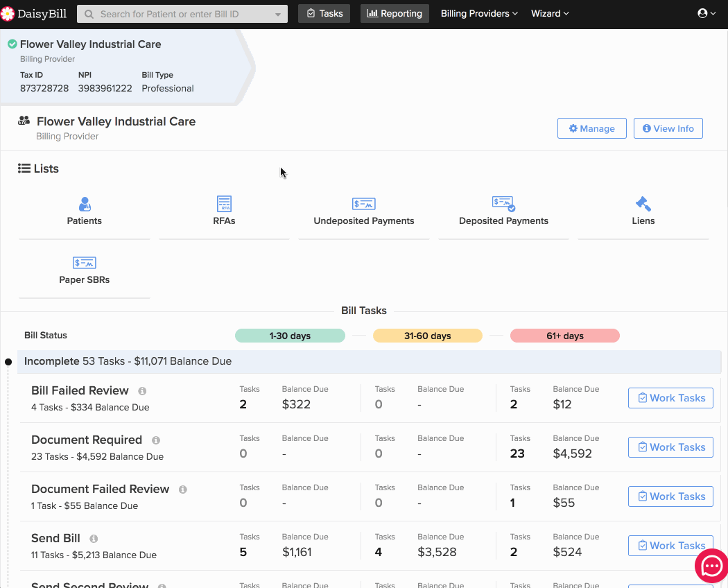Click the Tax ID value 873728728
Screen dimensions: 728x588
tap(44, 88)
